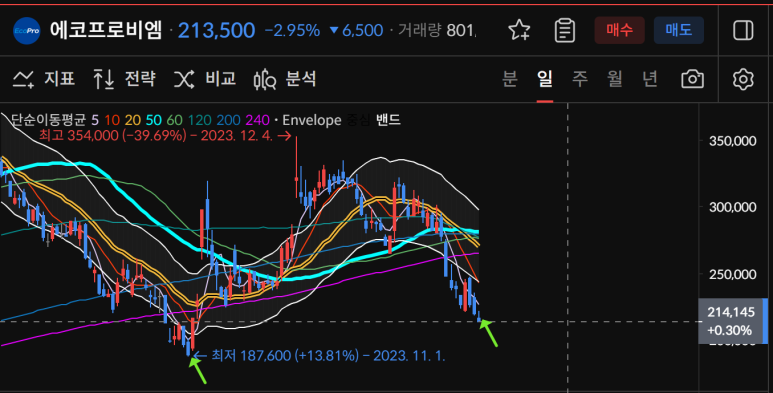
Task: Click the Envelope 중심 label
Action: (358, 120)
